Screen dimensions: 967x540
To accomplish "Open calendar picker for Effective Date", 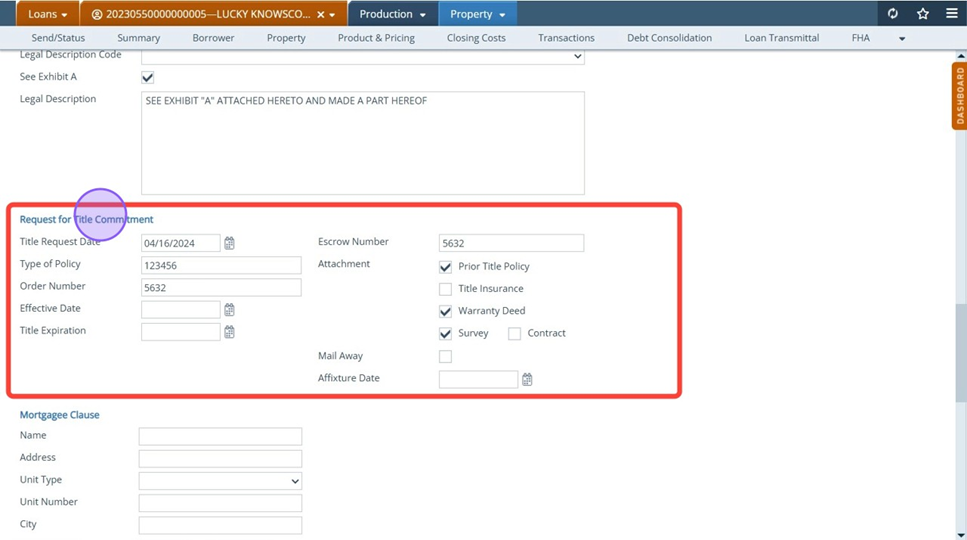I will coord(229,310).
